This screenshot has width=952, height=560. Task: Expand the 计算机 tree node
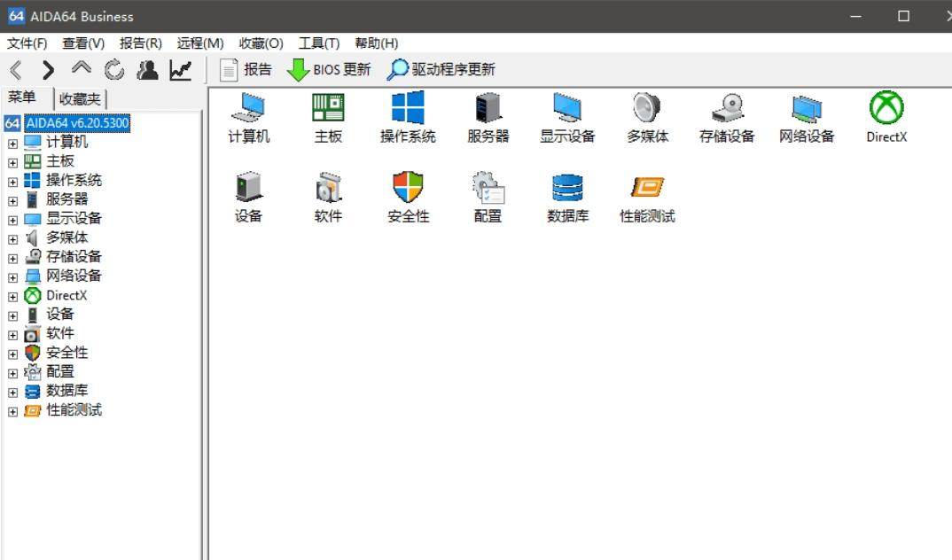[x=12, y=144]
